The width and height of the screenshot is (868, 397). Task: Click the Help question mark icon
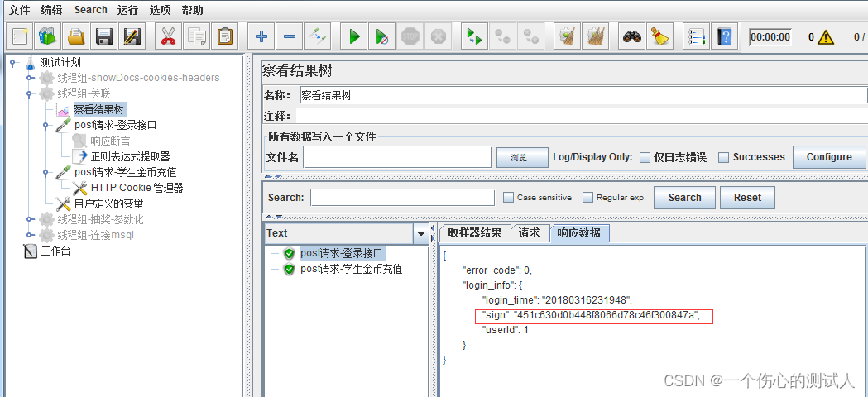tap(724, 37)
